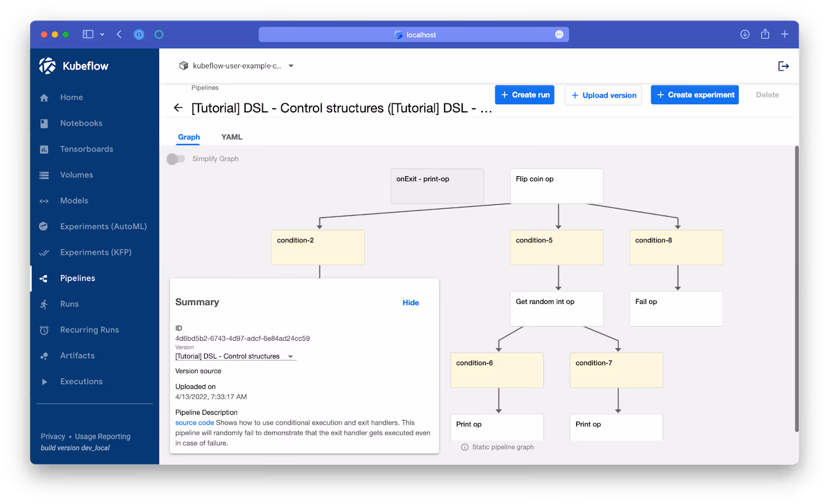829x504 pixels.
Task: Click the Pipelines breadcrumb
Action: pos(205,88)
